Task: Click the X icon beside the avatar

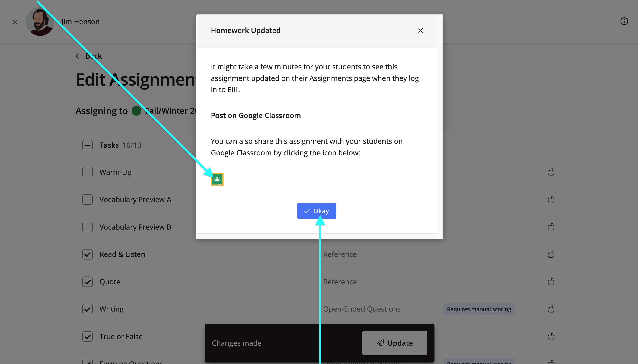Action: [x=15, y=22]
